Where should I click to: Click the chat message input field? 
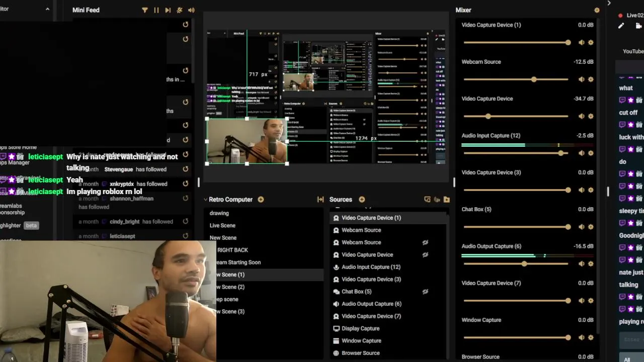pos(631,340)
